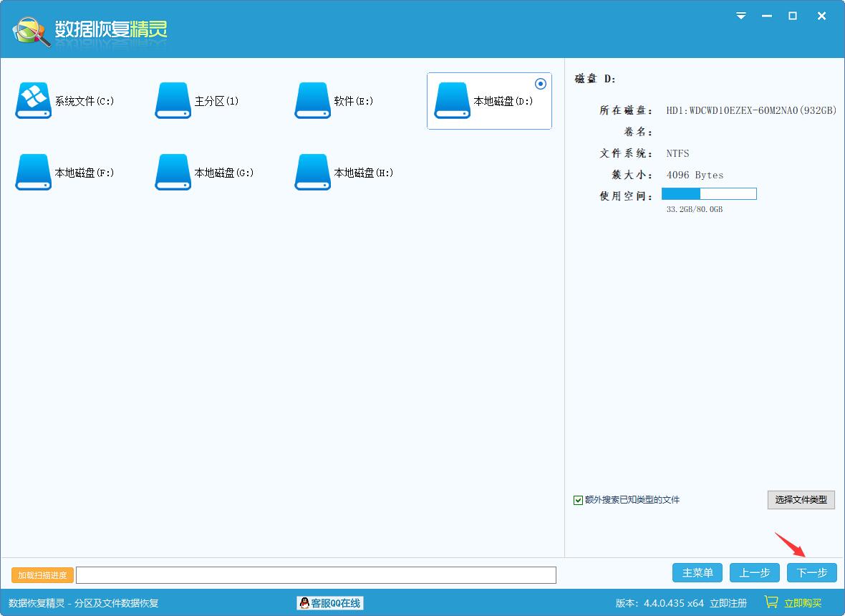Select the 本地磁盘(H:) drive icon
This screenshot has width=845, height=616.
(312, 173)
